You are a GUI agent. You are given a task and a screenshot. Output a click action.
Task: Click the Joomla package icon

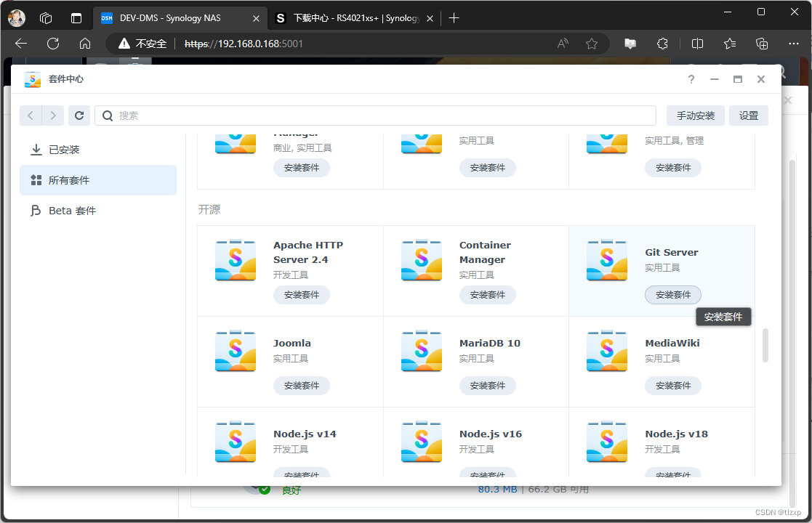235,351
